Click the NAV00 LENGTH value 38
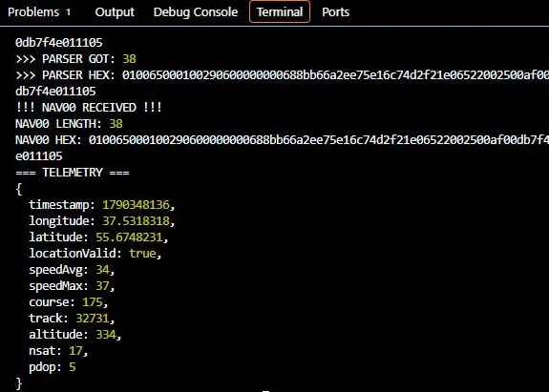The width and height of the screenshot is (549, 392). pyautogui.click(x=116, y=124)
